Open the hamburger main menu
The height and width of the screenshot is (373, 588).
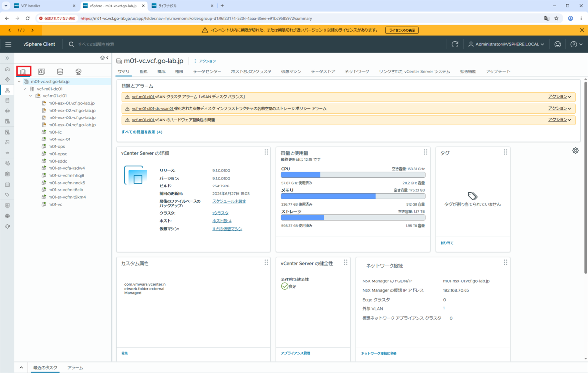pyautogui.click(x=8, y=44)
